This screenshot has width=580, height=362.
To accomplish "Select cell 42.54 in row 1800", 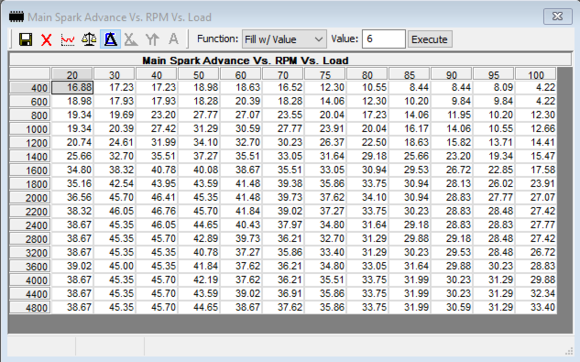I will click(x=114, y=183).
